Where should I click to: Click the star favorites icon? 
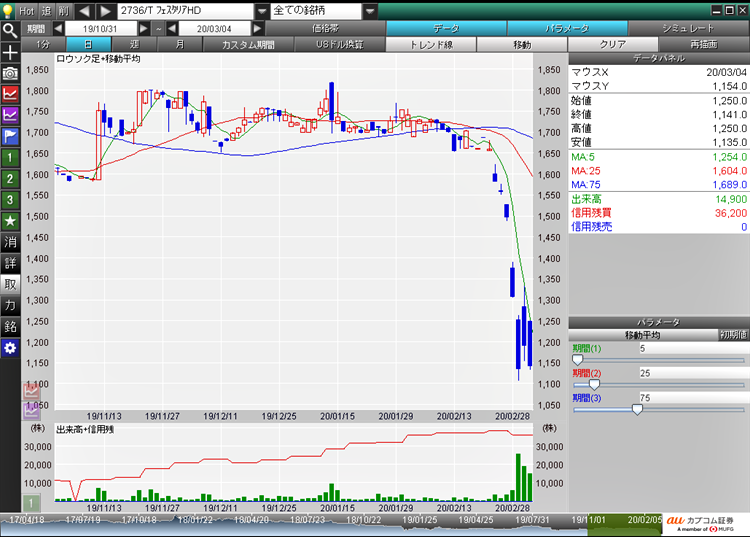coord(10,220)
